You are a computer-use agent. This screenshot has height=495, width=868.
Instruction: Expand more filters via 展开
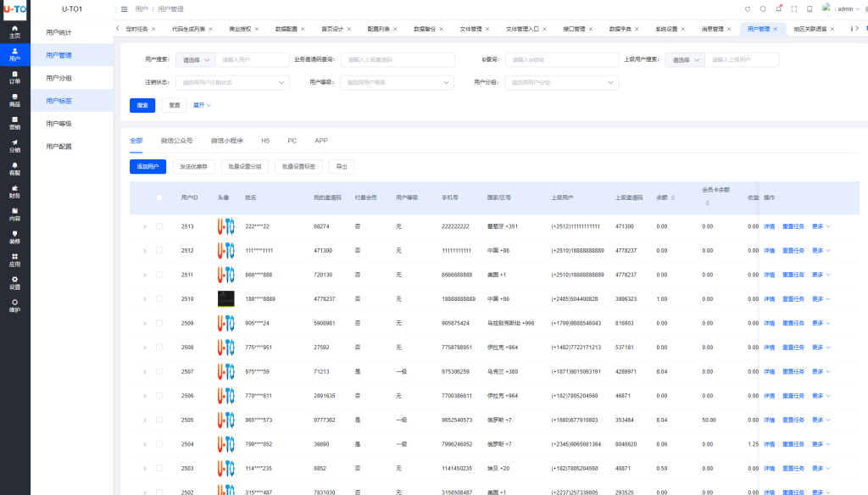tap(202, 105)
